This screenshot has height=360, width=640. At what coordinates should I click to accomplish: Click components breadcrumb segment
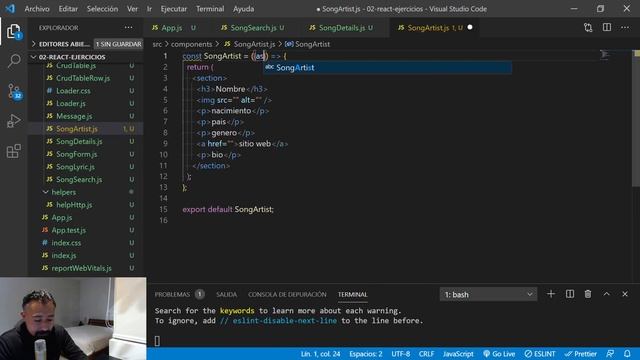pos(191,44)
